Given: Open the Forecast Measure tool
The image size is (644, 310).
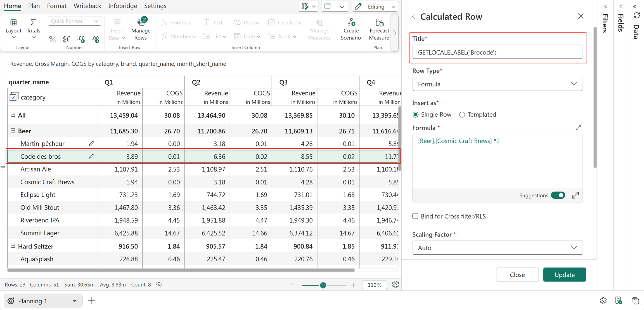Looking at the screenshot, I should point(379,29).
